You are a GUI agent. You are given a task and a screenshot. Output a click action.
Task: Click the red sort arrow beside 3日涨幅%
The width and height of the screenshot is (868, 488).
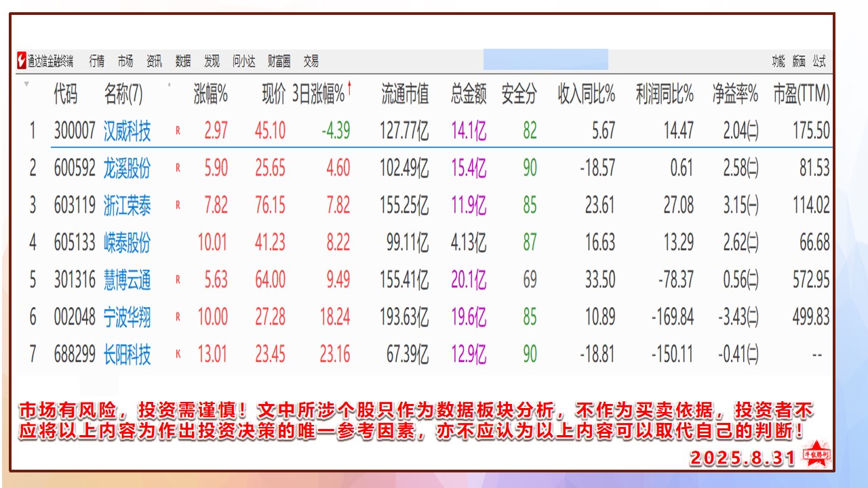350,86
